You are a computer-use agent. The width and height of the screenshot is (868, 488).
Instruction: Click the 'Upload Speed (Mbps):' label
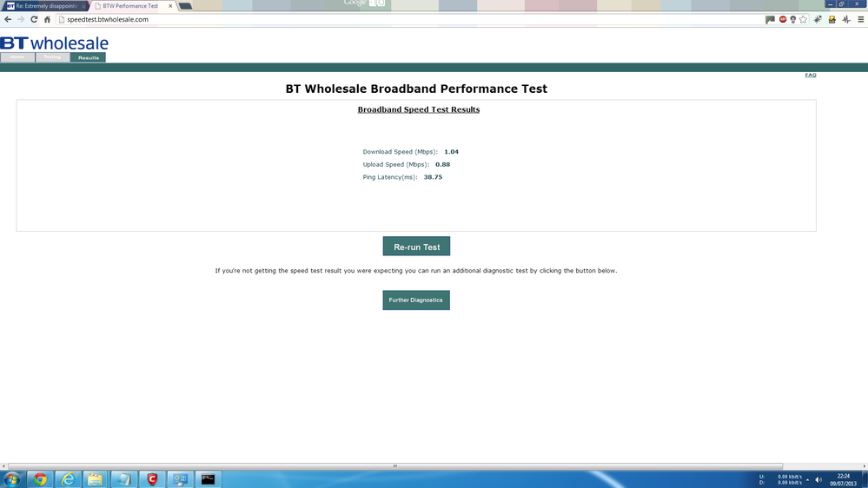(396, 164)
